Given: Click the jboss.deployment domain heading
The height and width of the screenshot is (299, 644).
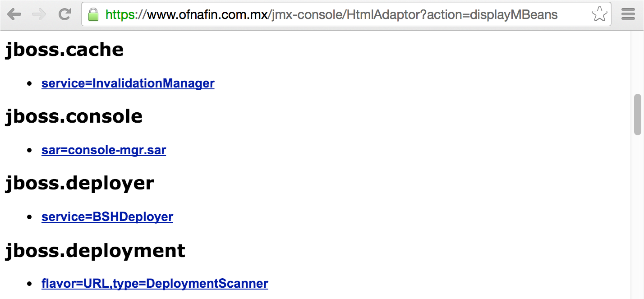Looking at the screenshot, I should point(95,250).
